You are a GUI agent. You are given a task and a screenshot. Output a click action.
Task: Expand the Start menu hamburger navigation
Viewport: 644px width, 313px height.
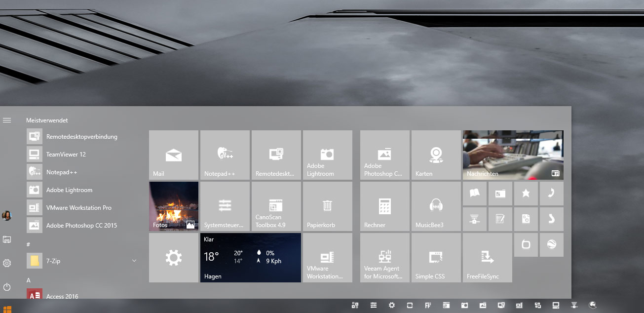[7, 120]
